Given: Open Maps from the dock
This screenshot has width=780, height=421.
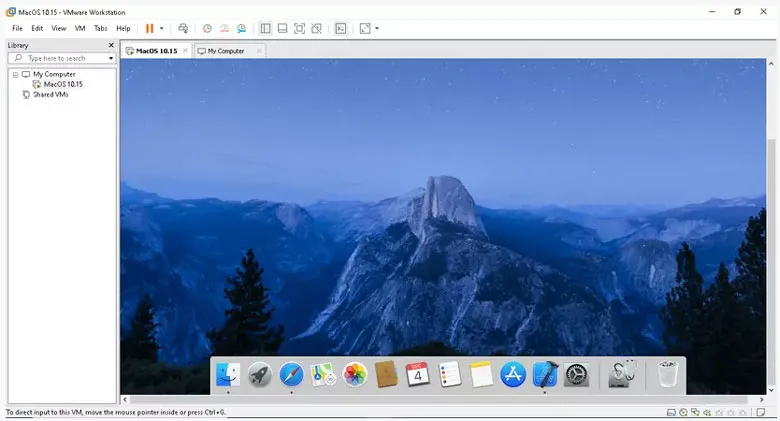Looking at the screenshot, I should coord(323,374).
